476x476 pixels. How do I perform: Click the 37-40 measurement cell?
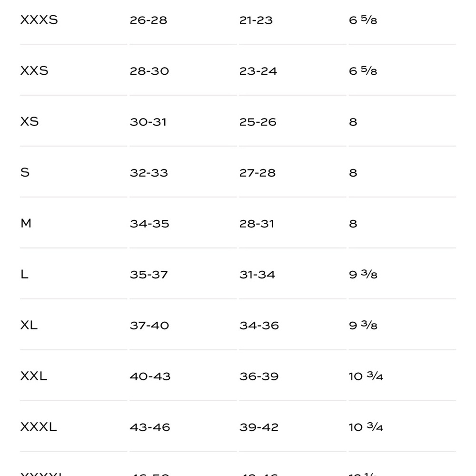click(x=149, y=326)
